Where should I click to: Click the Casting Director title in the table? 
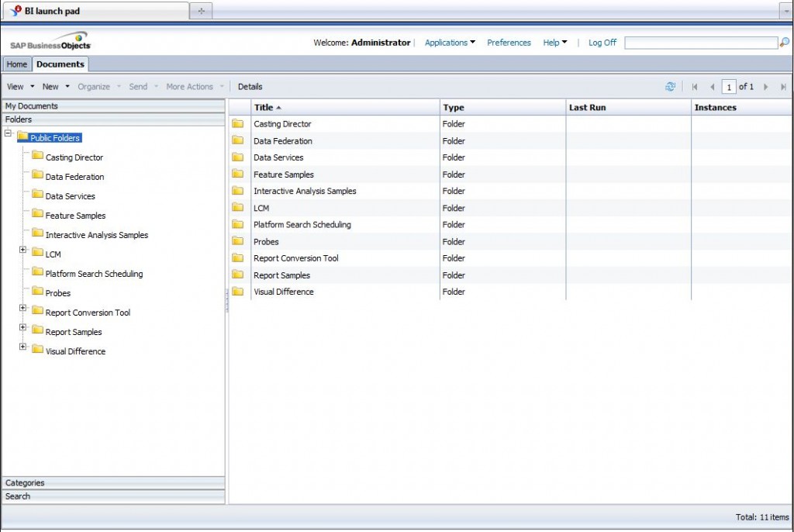click(282, 123)
